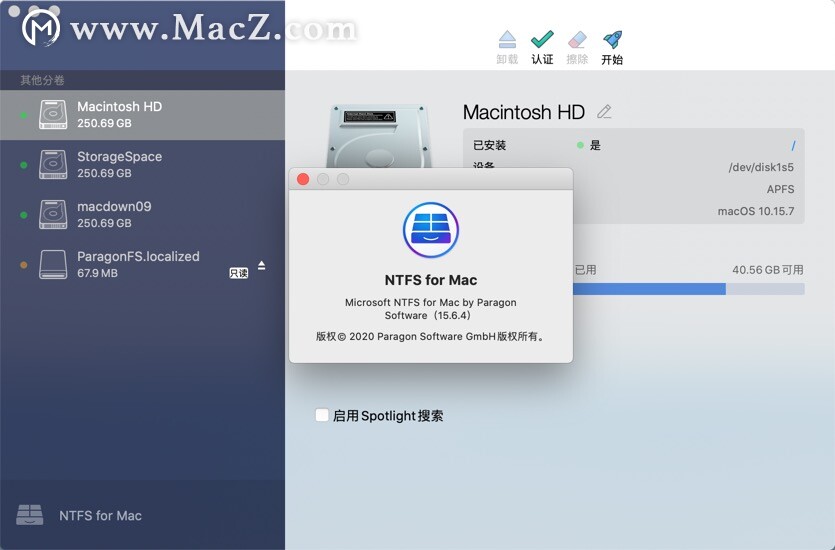
Task: Click the 已安装 mounted status label
Action: (x=489, y=145)
